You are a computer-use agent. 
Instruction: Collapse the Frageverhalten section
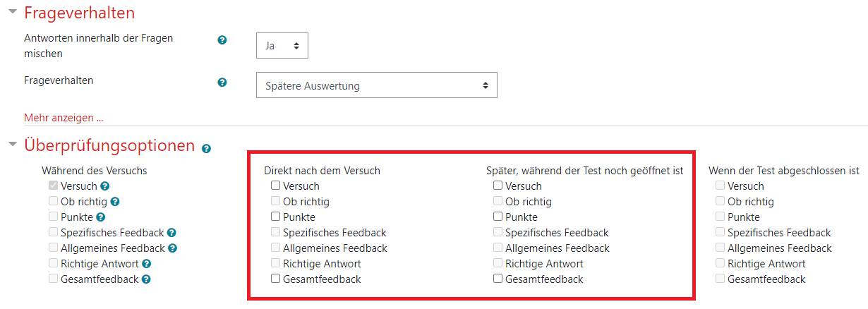[x=12, y=12]
